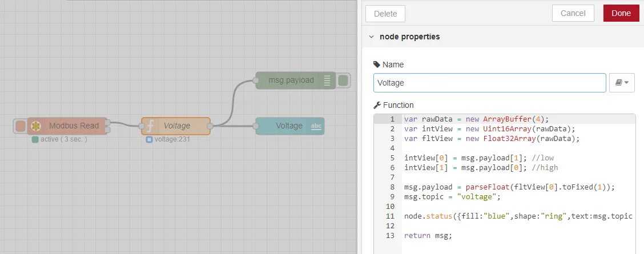Click the "return msg;" line in code editor
Screen dimensions: 644x254
pos(428,235)
